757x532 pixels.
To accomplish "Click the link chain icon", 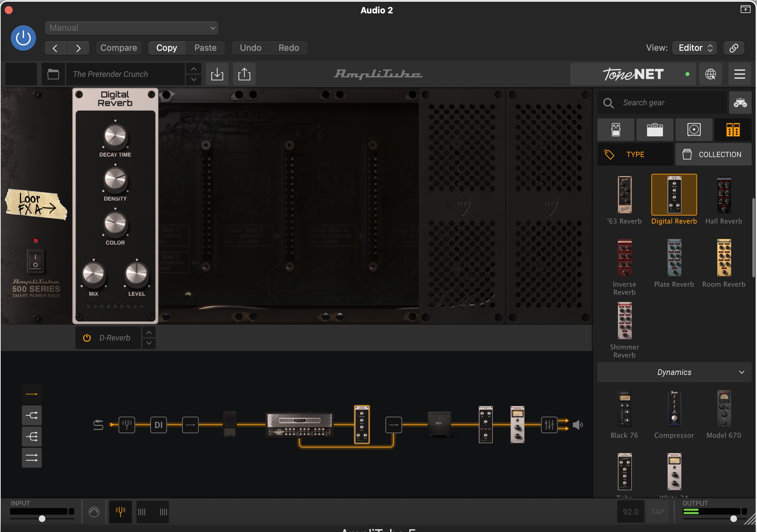I will (734, 48).
